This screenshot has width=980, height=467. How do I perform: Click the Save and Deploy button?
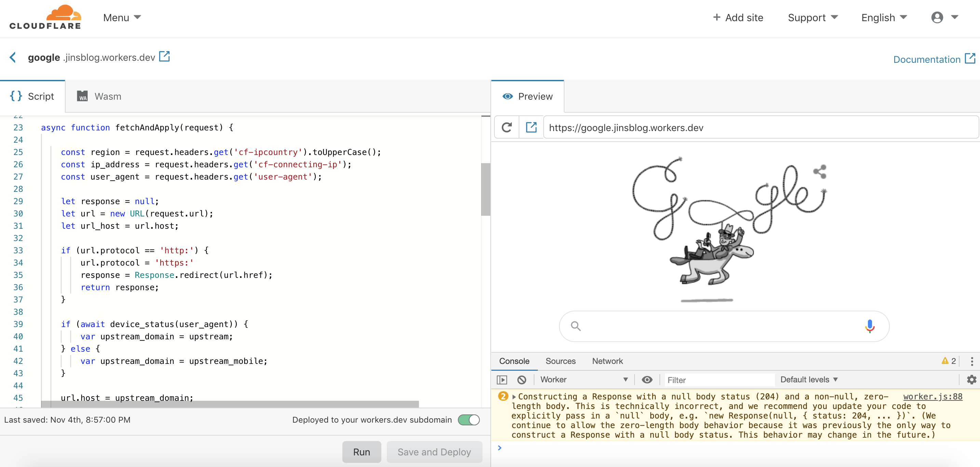click(434, 452)
